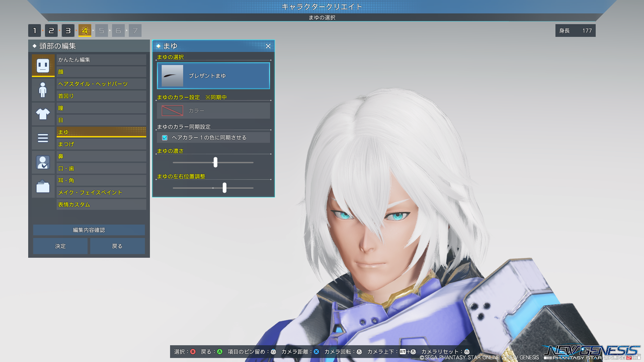The width and height of the screenshot is (644, 362).
Task: Open かんたん編集 menu item
Action: 101,60
